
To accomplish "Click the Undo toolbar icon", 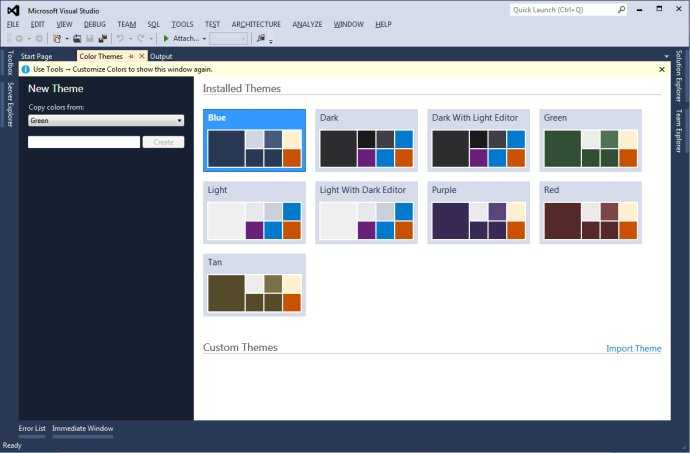I will 120,39.
